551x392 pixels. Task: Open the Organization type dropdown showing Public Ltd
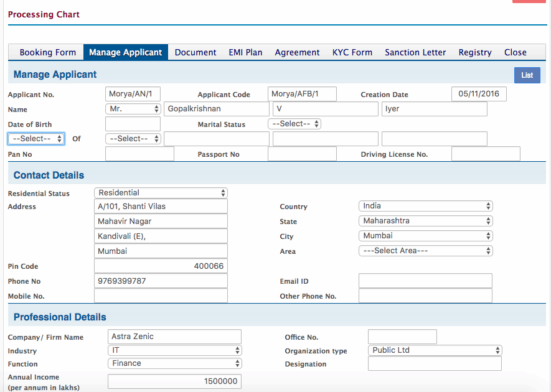(434, 350)
